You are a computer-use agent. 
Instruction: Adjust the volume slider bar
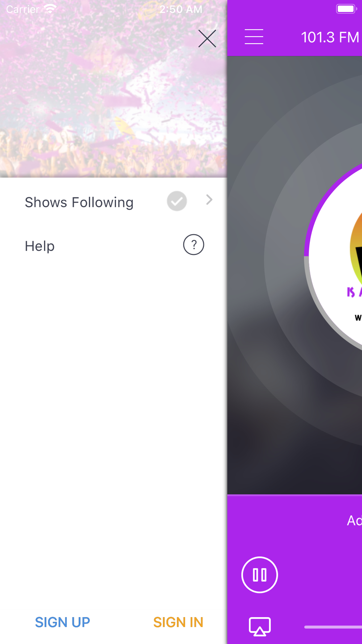[333, 627]
